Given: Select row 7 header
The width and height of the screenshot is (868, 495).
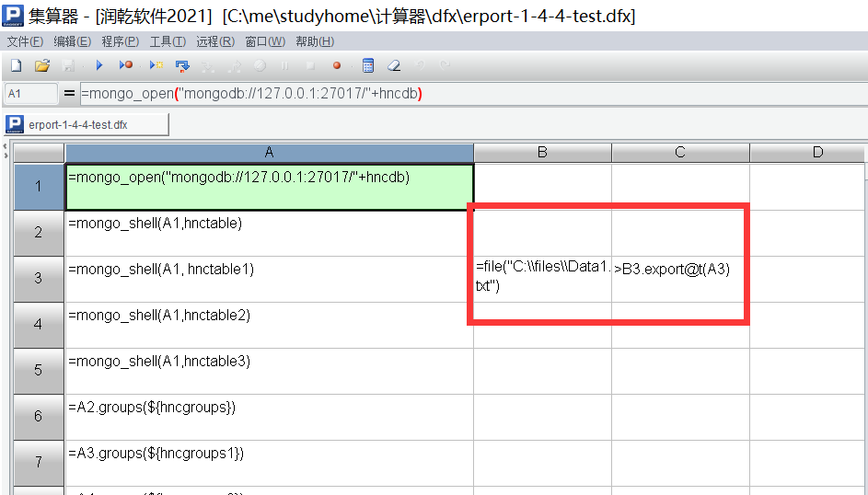Looking at the screenshot, I should pyautogui.click(x=38, y=463).
